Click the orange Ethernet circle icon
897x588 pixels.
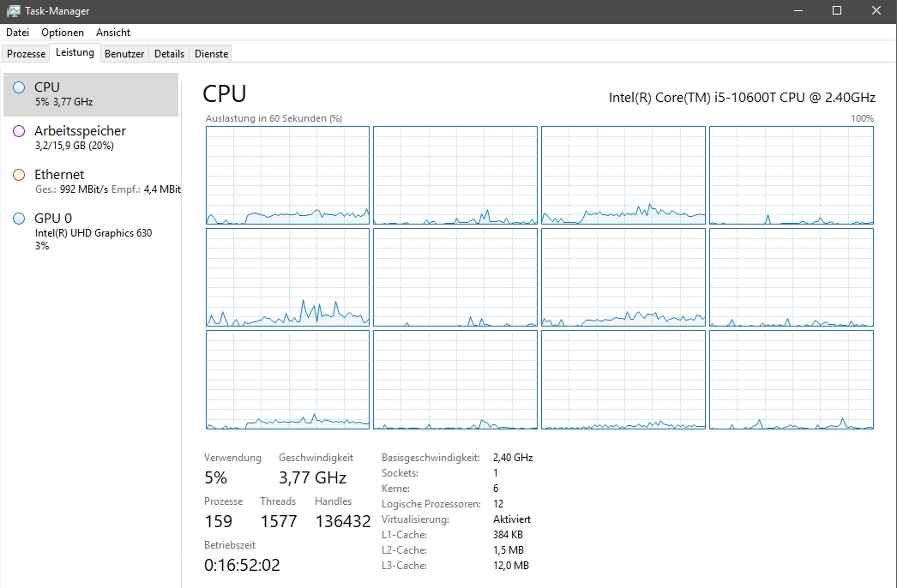tap(19, 175)
